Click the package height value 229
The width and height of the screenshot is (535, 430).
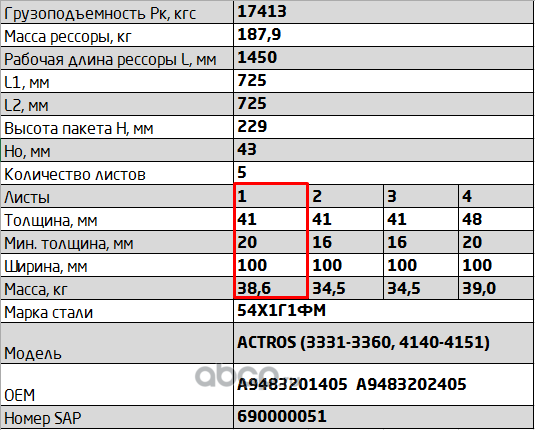(x=252, y=126)
